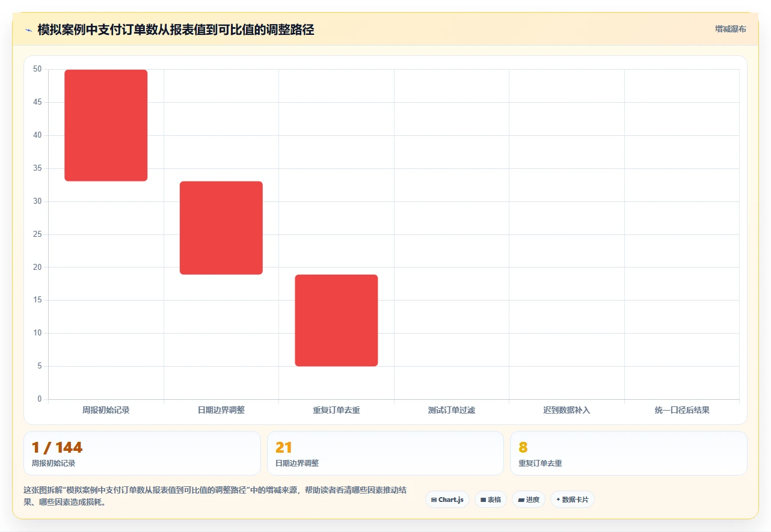Click the red bar for 周报初始记录

point(106,125)
